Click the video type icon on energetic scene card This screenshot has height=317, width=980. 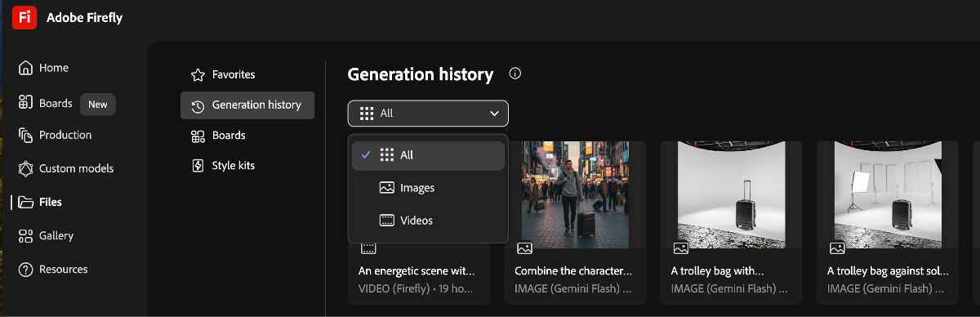368,248
